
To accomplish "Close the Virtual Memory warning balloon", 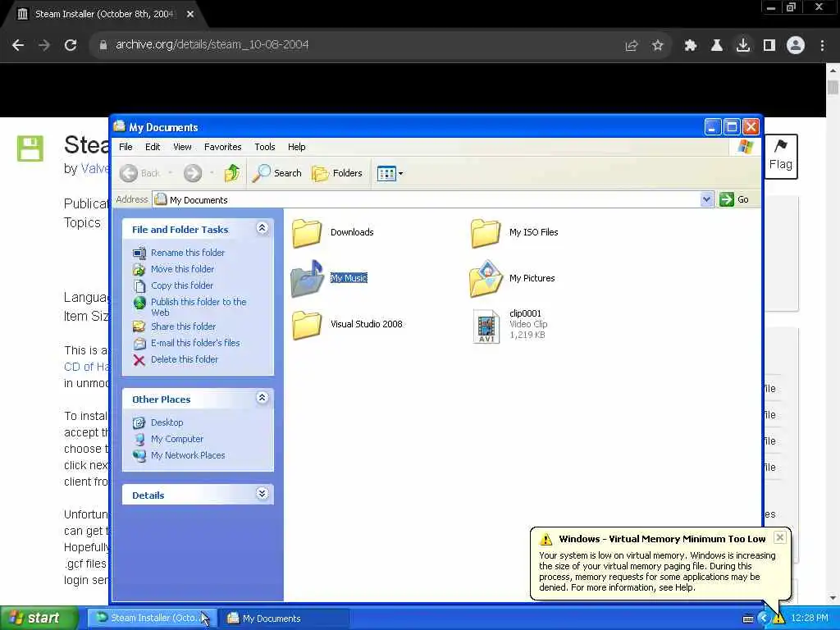I will click(x=780, y=537).
